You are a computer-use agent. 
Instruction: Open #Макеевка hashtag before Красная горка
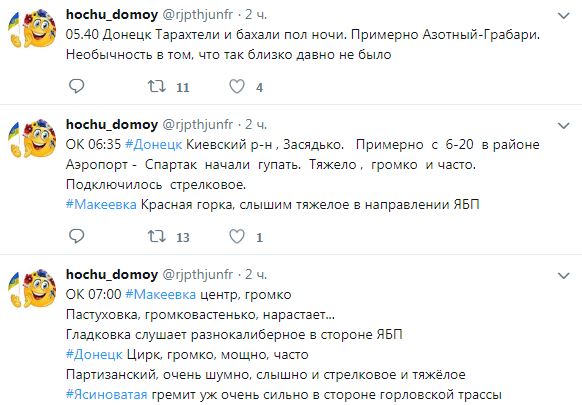101,204
